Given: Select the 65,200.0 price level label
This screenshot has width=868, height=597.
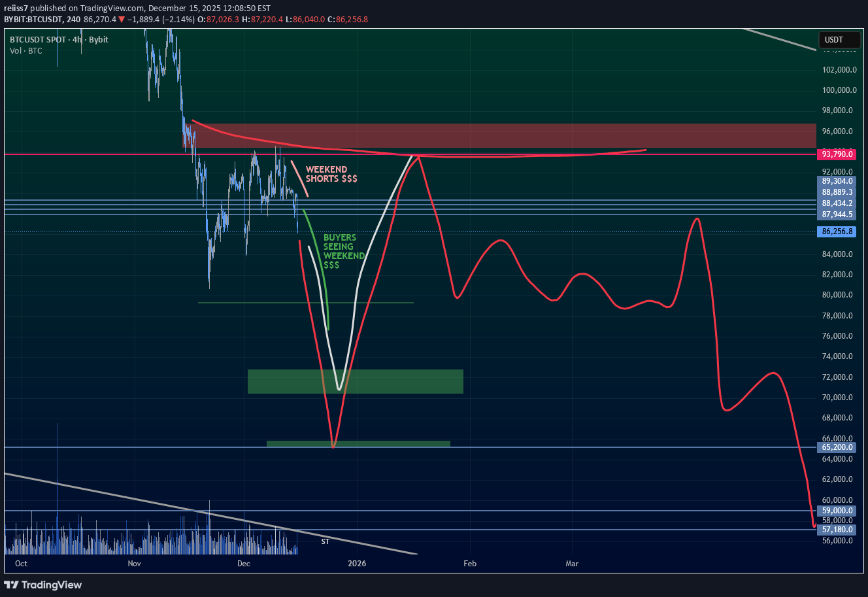Looking at the screenshot, I should point(836,447).
